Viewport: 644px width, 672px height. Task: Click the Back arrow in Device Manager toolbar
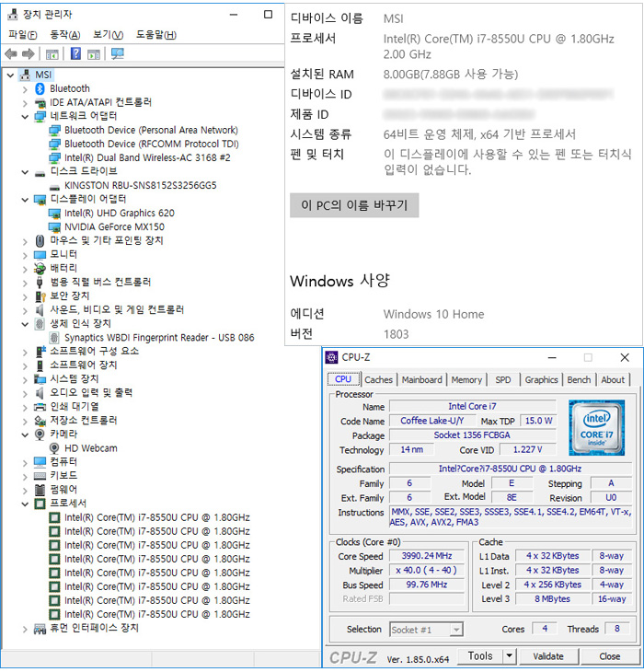tap(11, 54)
